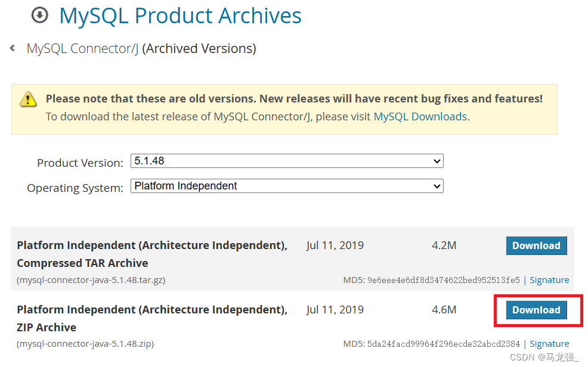Click the Jul 11, 2019 date of the TAR row
Image resolution: width=588 pixels, height=367 pixels.
click(x=335, y=245)
